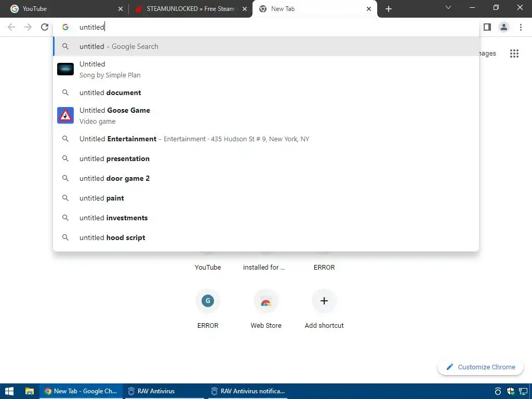Click the network tray icon
Screen dimensions: 532x399
click(x=523, y=391)
